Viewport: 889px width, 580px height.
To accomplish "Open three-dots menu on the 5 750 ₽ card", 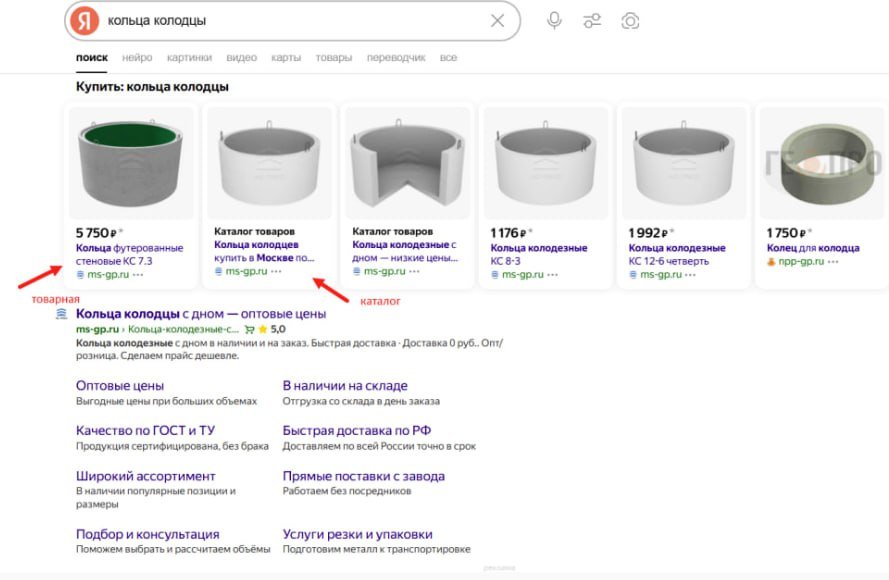I will [x=137, y=274].
